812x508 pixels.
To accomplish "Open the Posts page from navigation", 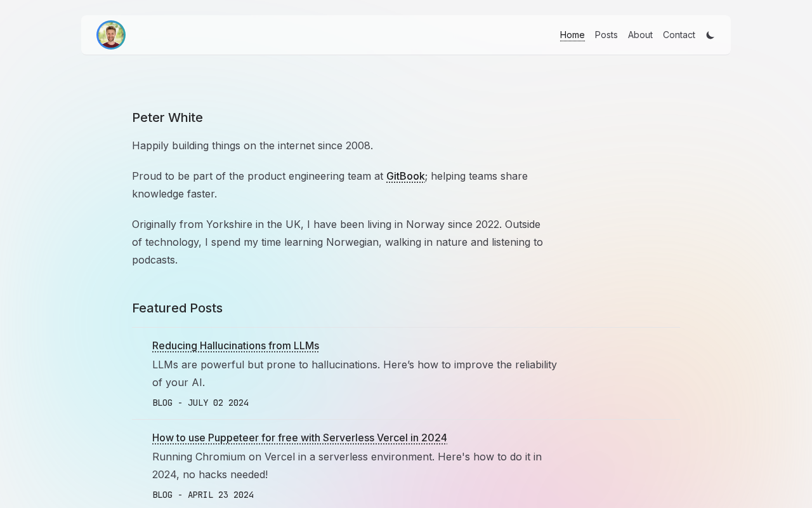I will tap(606, 35).
